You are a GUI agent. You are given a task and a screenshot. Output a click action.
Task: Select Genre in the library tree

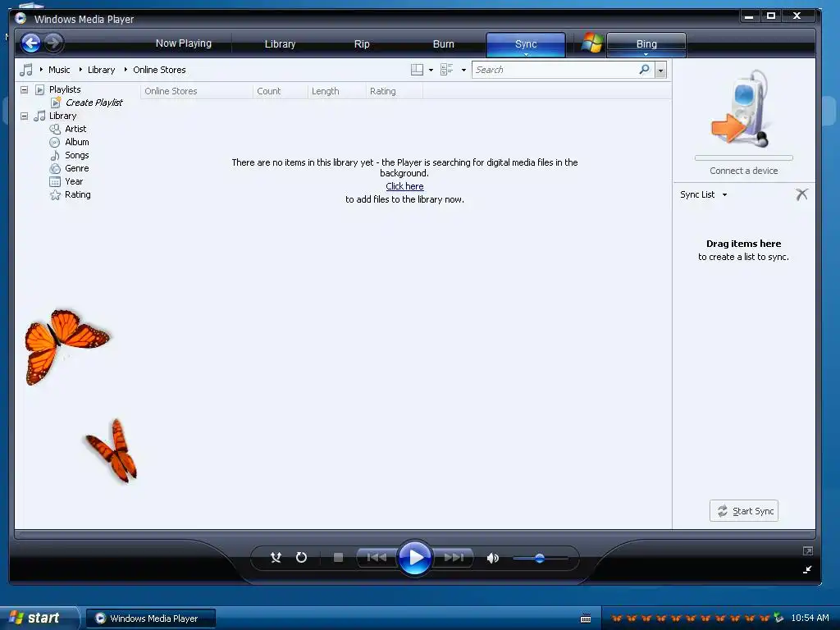(x=76, y=168)
